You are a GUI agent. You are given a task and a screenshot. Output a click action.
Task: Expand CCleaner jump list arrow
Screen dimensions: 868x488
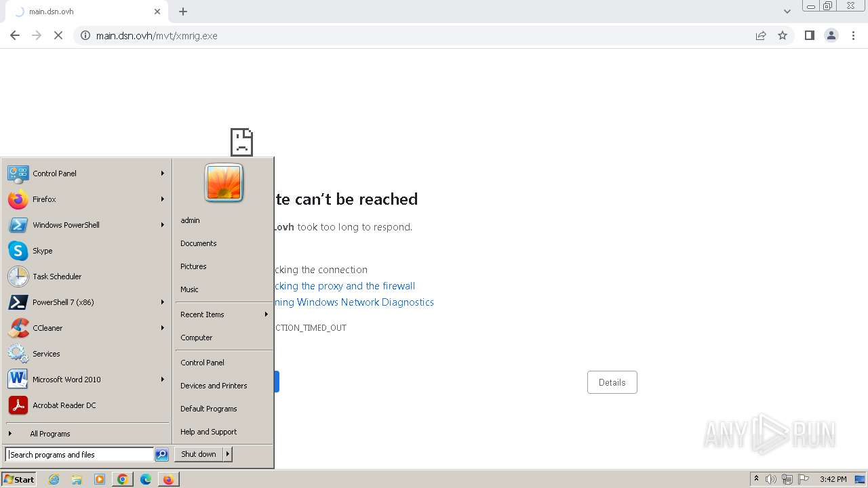pyautogui.click(x=163, y=328)
